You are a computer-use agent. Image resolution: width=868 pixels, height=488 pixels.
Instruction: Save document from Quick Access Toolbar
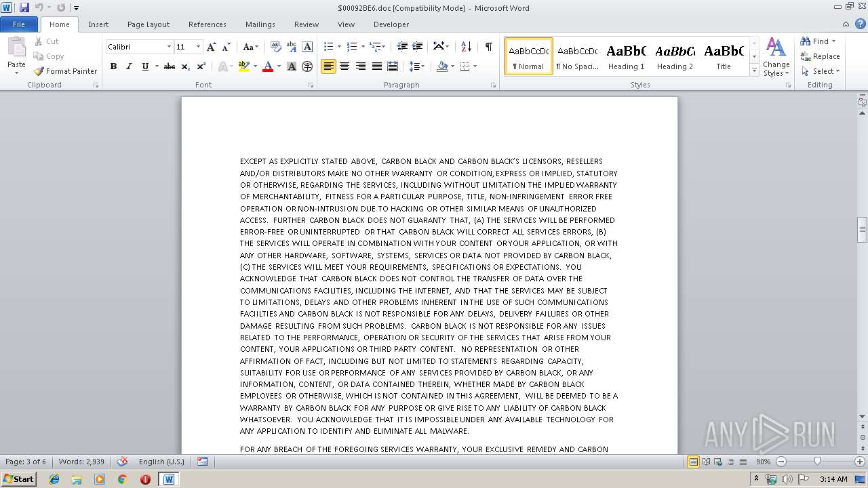click(24, 7)
